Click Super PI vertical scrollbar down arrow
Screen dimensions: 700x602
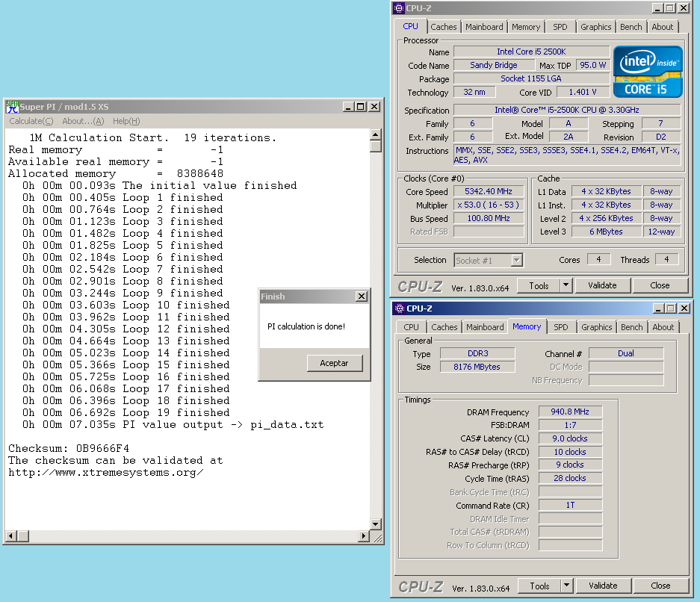376,524
